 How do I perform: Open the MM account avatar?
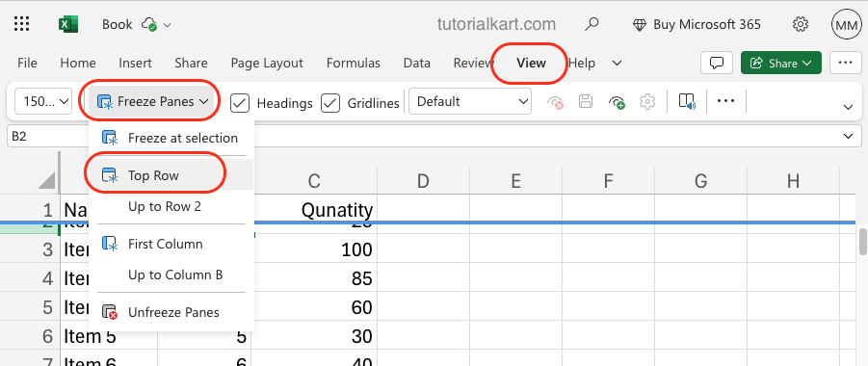(847, 24)
